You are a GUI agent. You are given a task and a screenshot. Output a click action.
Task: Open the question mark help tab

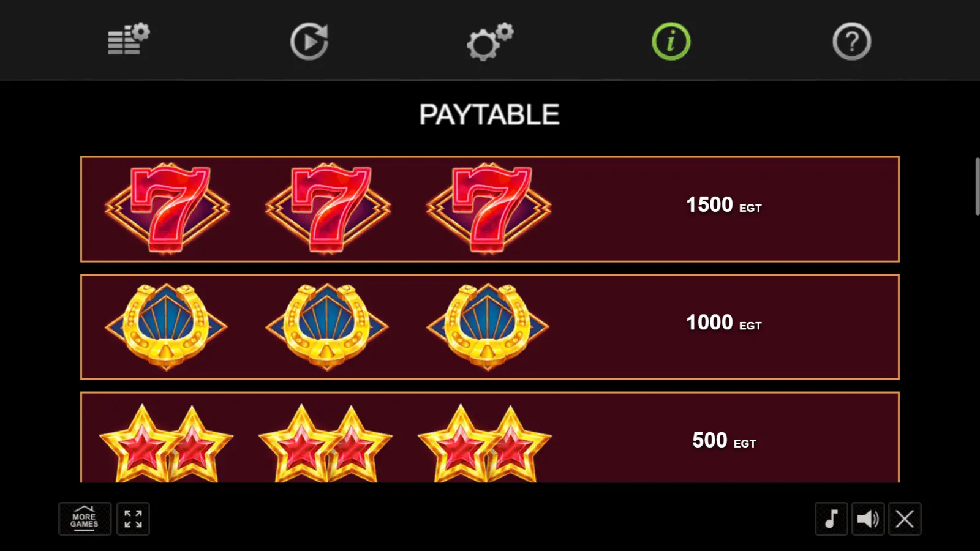pyautogui.click(x=851, y=42)
